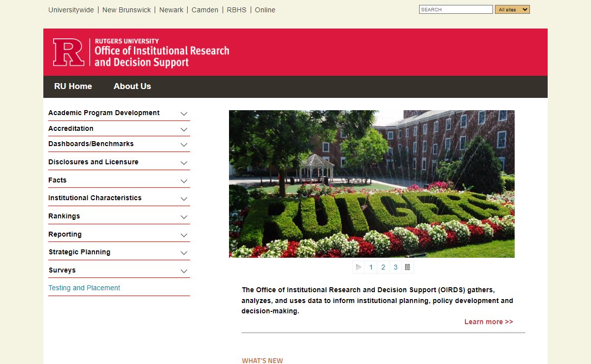Go to slide 3 of the slideshow
Viewport: 591px width, 364px height.
click(395, 267)
